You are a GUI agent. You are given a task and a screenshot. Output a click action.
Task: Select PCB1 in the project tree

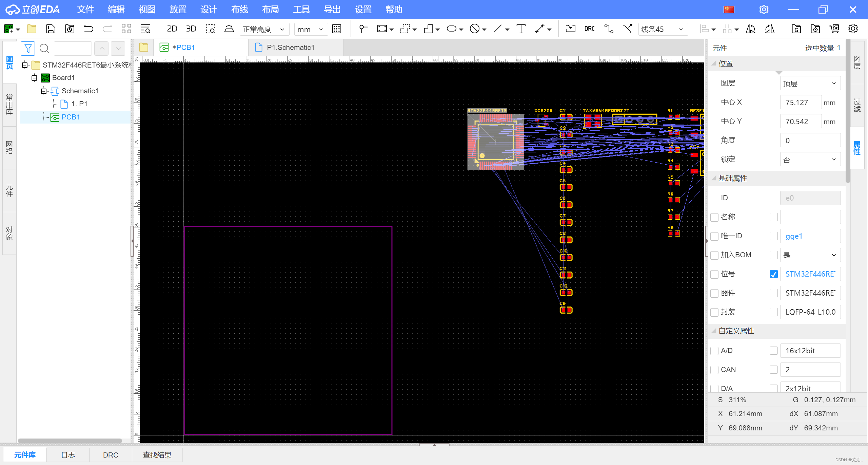point(71,117)
